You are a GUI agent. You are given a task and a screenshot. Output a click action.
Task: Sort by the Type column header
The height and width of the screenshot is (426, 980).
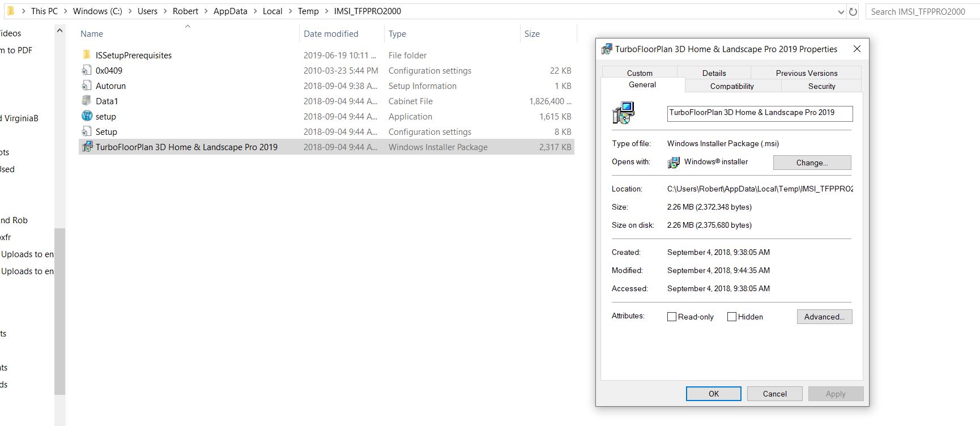pos(397,34)
